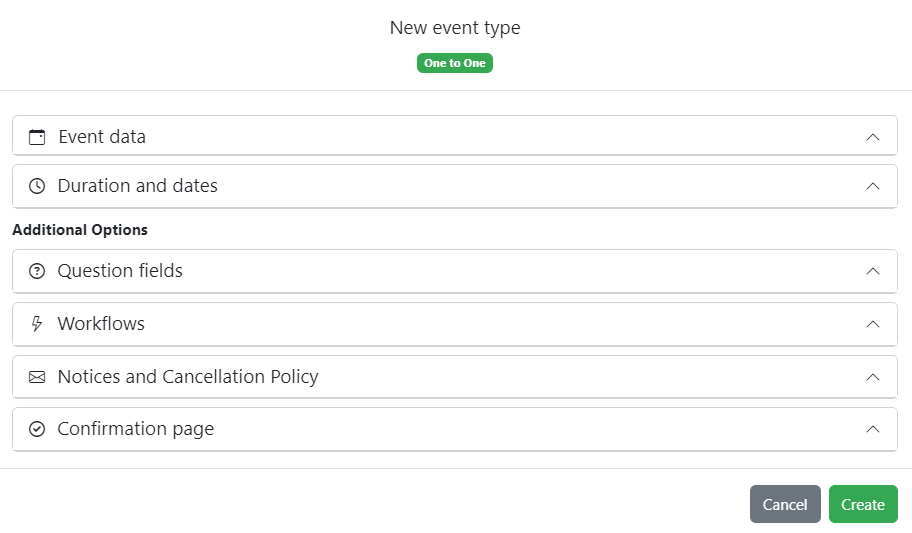Image resolution: width=912 pixels, height=533 pixels.
Task: Click the envelope icon for Notices
Action: click(37, 377)
